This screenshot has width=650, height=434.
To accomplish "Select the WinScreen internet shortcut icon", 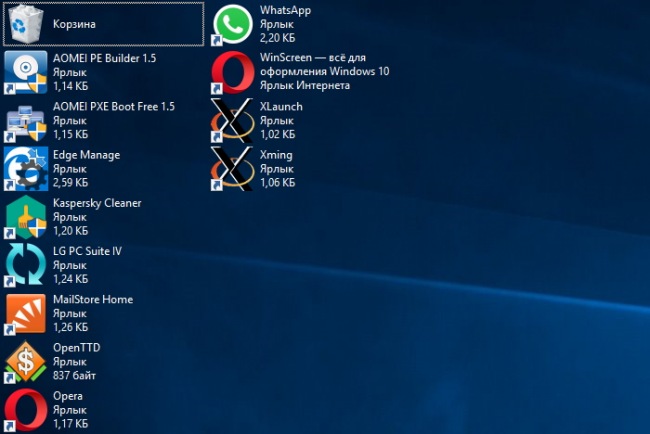I will pyautogui.click(x=233, y=72).
